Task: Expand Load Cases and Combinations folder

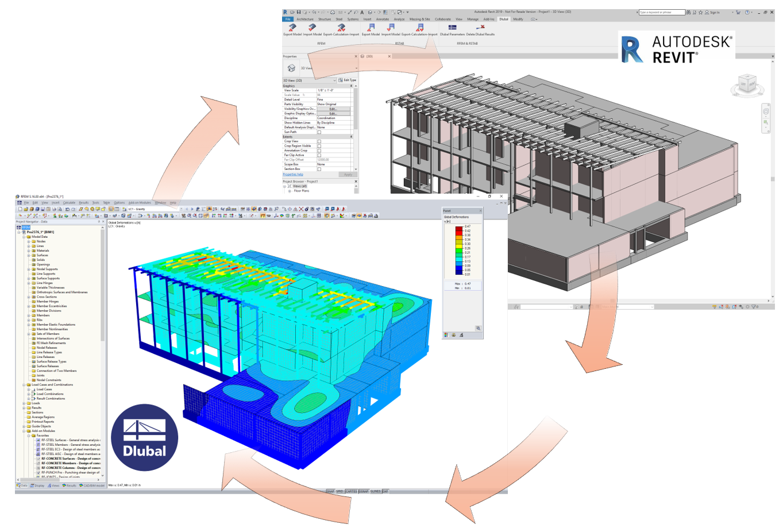Action: click(x=24, y=384)
